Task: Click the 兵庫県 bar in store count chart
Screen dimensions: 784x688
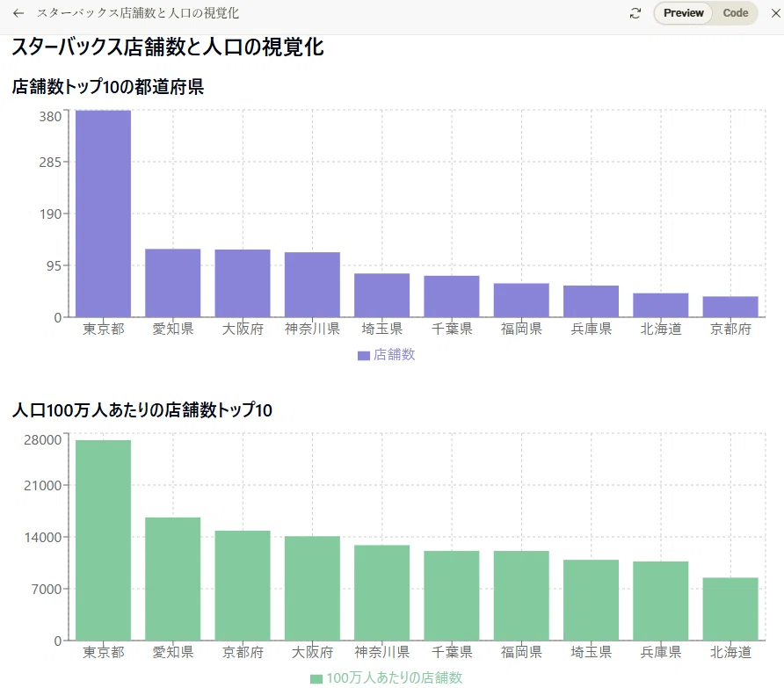Action: click(x=591, y=301)
